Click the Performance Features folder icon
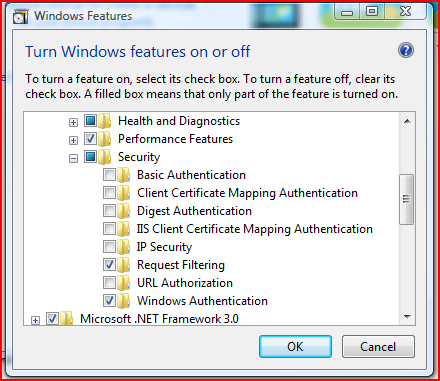The image size is (440, 381). [105, 139]
